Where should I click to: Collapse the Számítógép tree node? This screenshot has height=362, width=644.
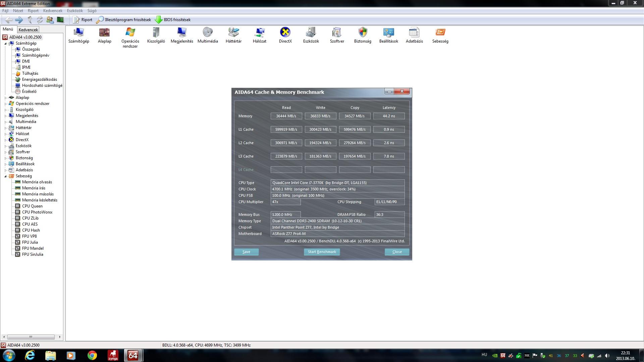[5, 43]
